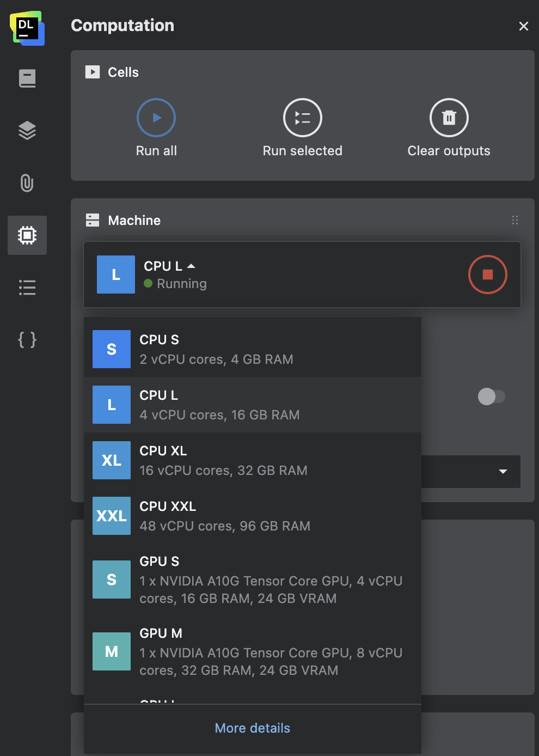Screen dimensions: 539x756
Task: Click the notebook book icon in the sidebar
Action: click(x=27, y=78)
